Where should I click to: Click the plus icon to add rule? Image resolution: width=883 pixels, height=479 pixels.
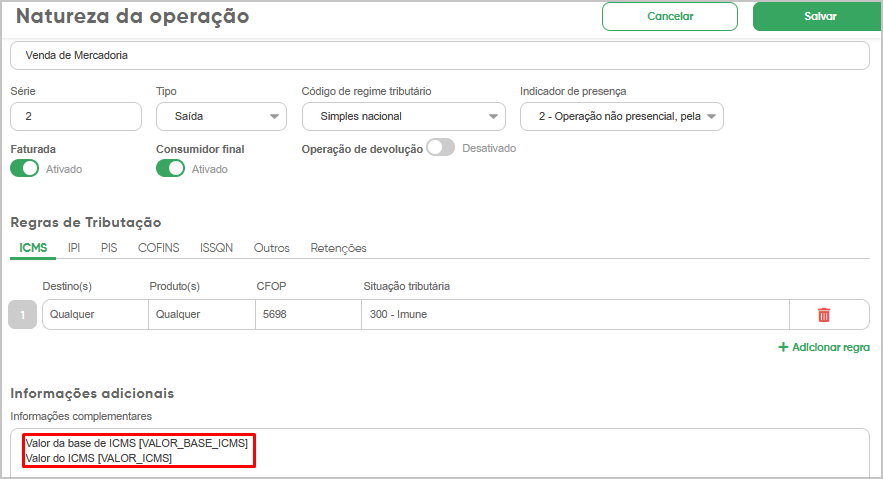[x=783, y=347]
